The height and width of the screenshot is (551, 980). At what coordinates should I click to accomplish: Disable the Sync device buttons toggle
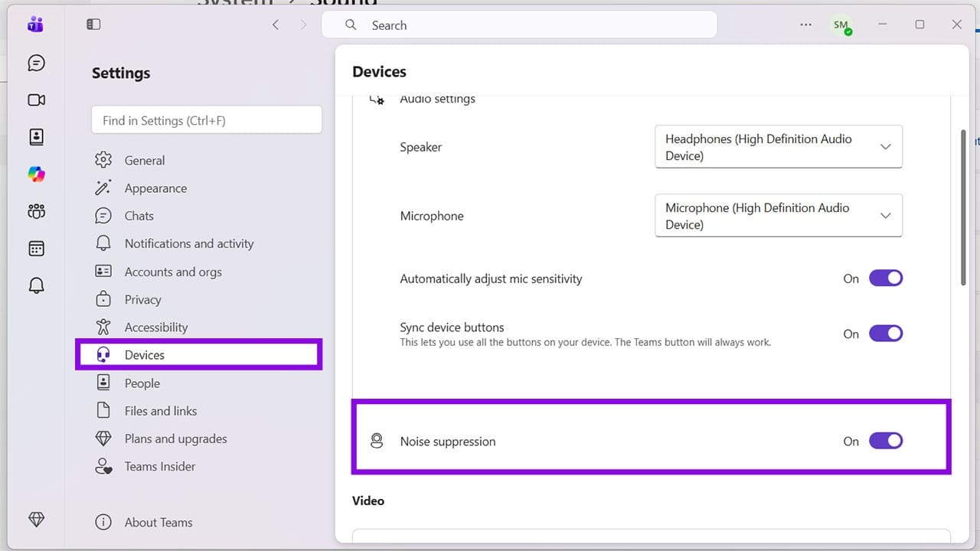886,334
